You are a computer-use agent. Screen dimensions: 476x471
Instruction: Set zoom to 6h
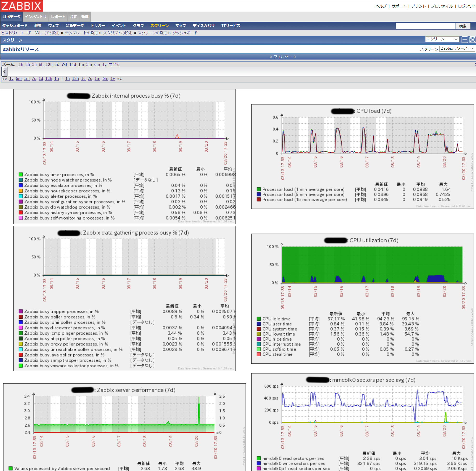pyautogui.click(x=41, y=65)
